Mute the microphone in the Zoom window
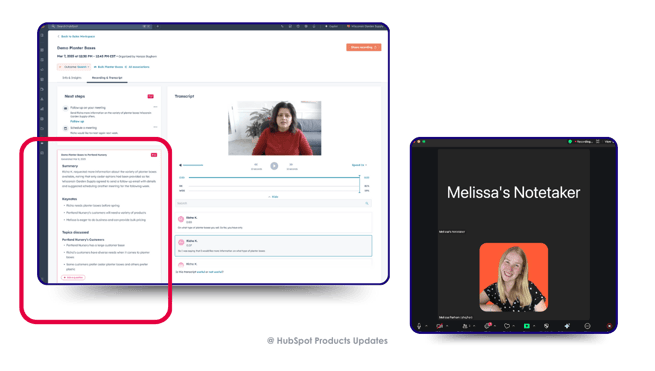This screenshot has width=655, height=371. point(419,326)
